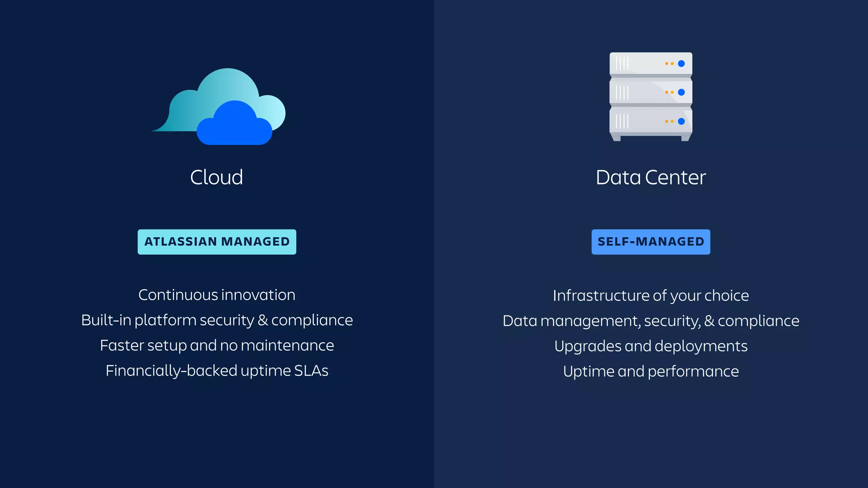Viewport: 868px width, 488px height.
Task: Click 'Financially-backed uptime SLAs' line
Action: click(x=217, y=371)
